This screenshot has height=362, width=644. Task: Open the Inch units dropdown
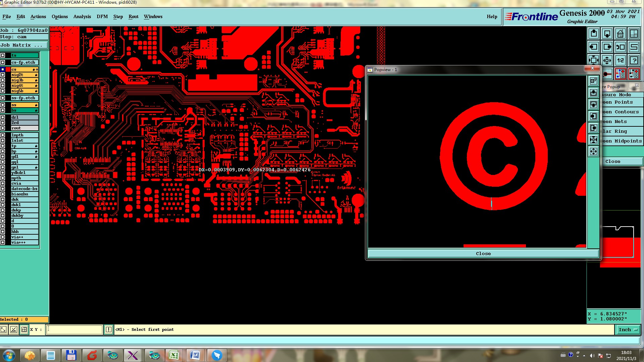(628, 329)
